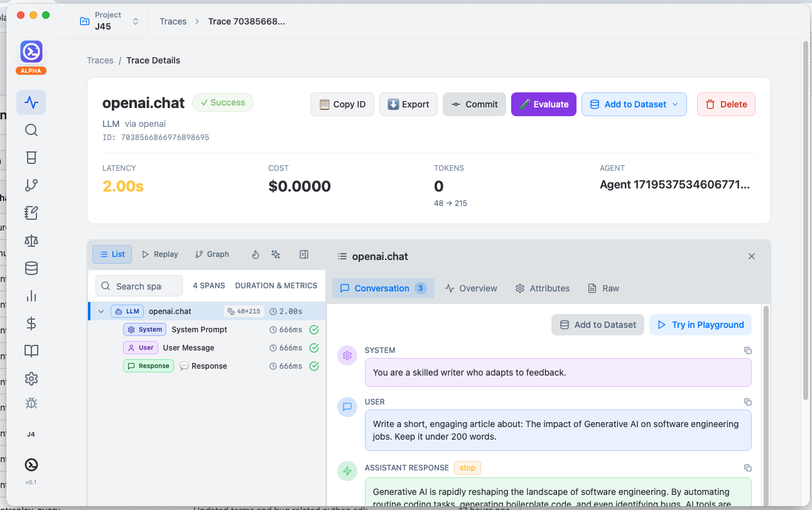Click the Trace 70385668... breadcrumb item
The height and width of the screenshot is (510, 812).
[x=246, y=21]
